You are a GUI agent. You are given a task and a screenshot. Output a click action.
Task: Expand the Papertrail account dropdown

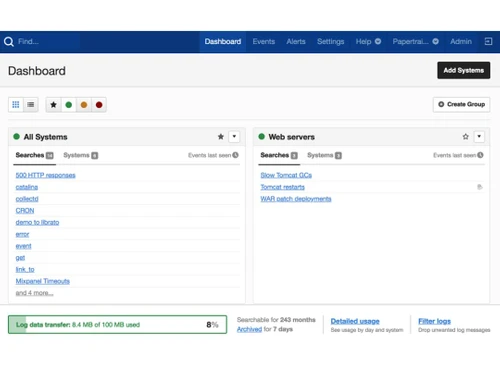(x=415, y=42)
